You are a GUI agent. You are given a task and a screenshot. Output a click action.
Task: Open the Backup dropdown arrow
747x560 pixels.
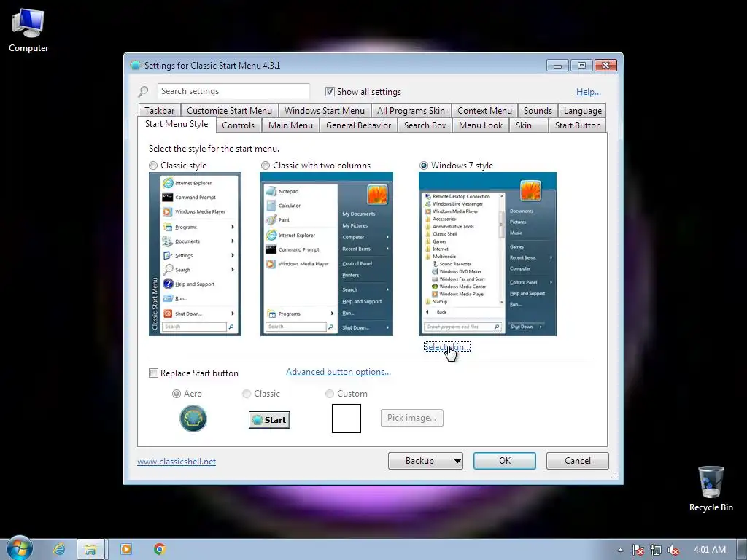457,461
